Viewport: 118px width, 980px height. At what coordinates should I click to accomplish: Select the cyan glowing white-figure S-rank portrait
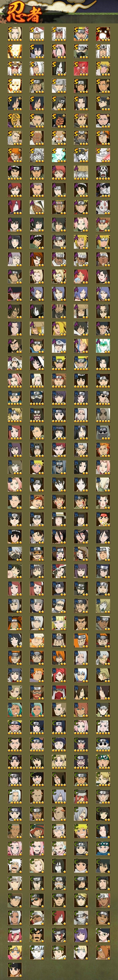(x=59, y=155)
